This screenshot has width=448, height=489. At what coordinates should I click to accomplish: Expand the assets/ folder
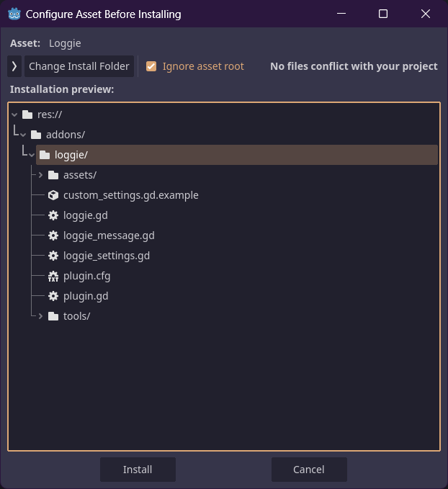tap(41, 175)
